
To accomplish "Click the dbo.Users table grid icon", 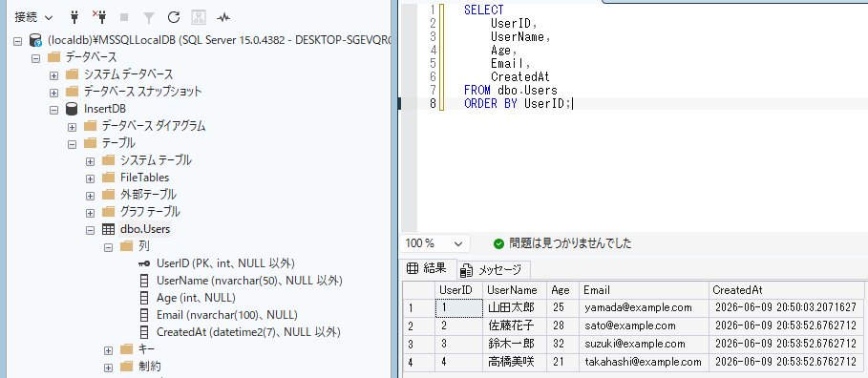I will (108, 229).
